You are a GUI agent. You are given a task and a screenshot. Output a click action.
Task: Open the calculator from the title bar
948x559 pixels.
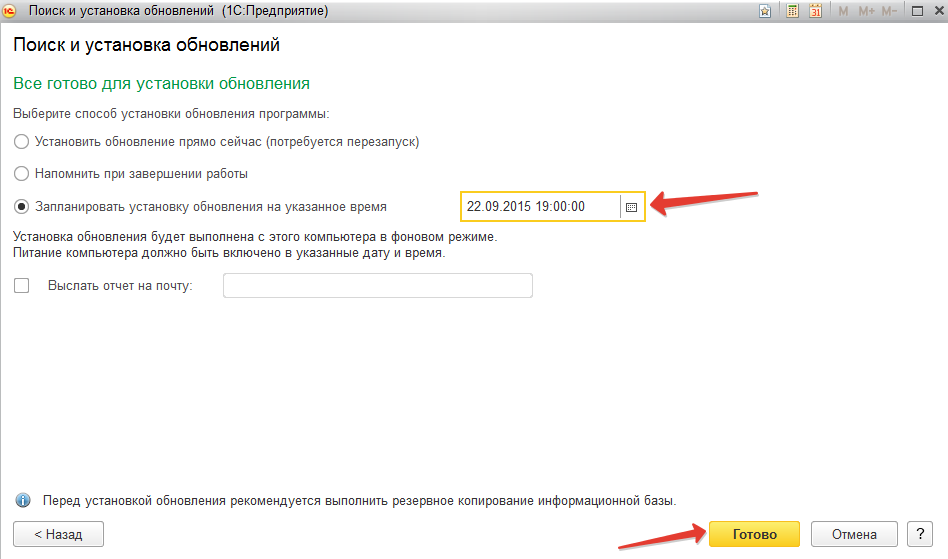[x=792, y=11]
